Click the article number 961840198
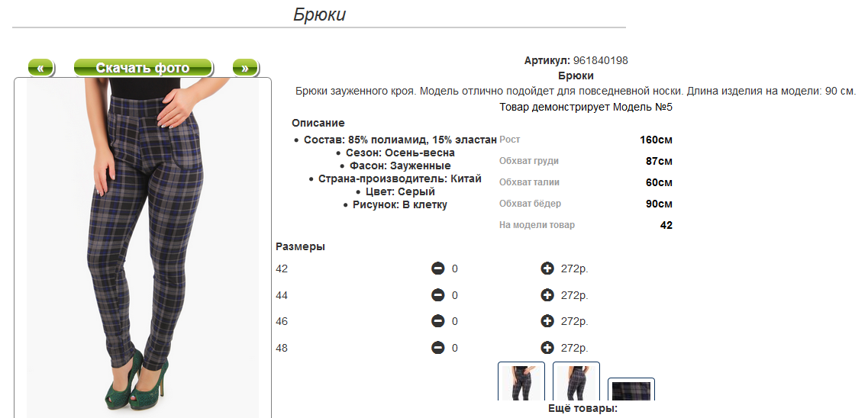This screenshot has width=868, height=418. point(600,60)
